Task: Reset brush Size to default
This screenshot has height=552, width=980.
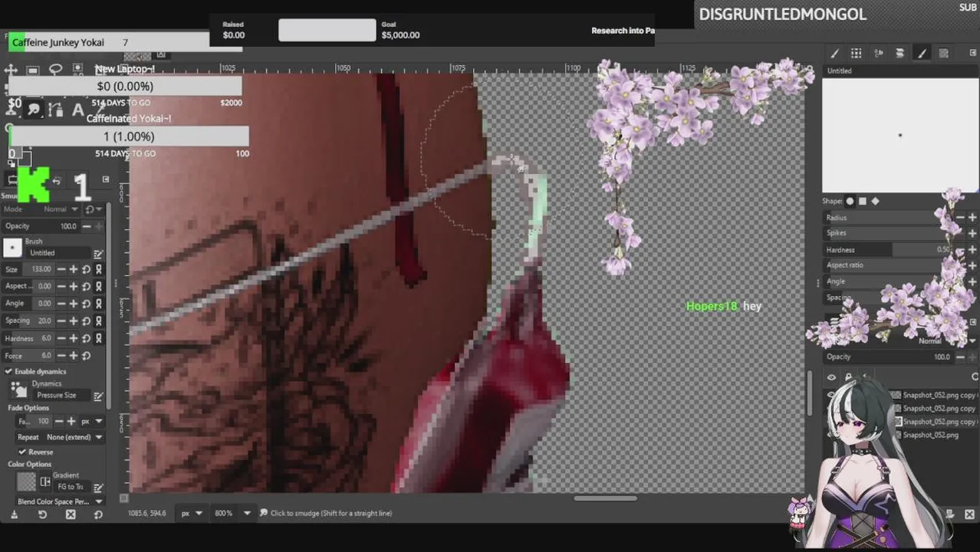Action: pos(86,269)
